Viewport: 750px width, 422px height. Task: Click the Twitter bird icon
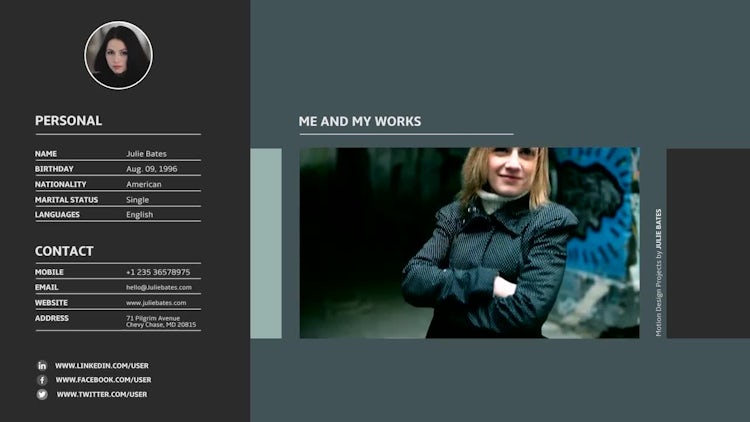tap(42, 394)
